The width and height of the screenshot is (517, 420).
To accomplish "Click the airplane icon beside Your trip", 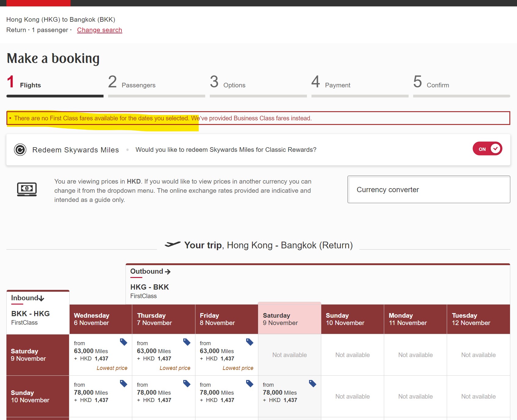I will click(173, 244).
